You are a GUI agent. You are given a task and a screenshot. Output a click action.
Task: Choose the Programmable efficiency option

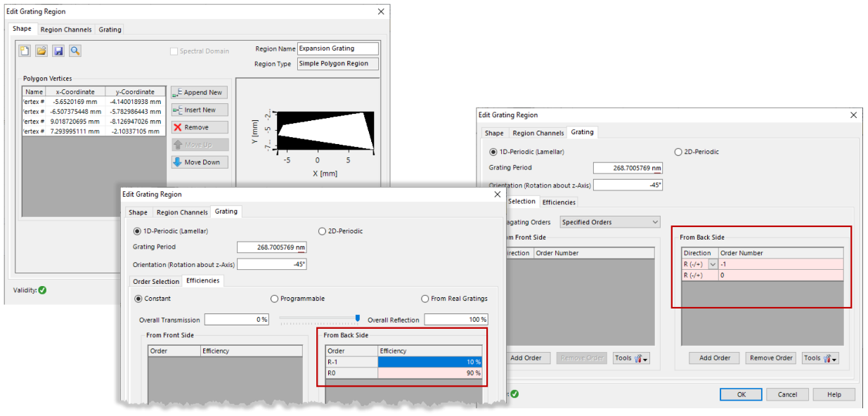pyautogui.click(x=275, y=299)
